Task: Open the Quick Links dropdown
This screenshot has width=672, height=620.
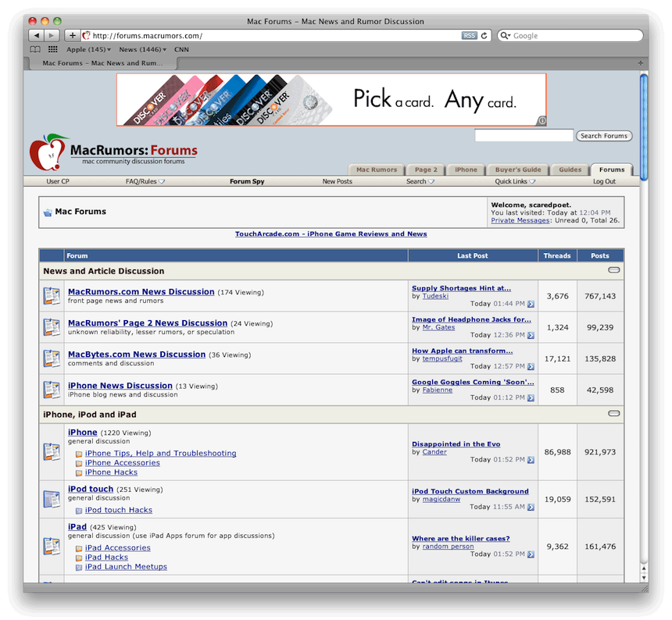Action: [x=515, y=181]
